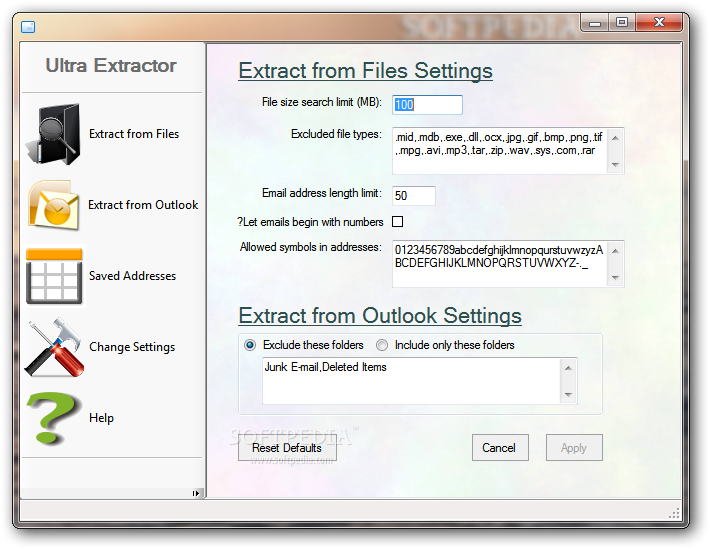Click File size search limit field

coord(427,105)
